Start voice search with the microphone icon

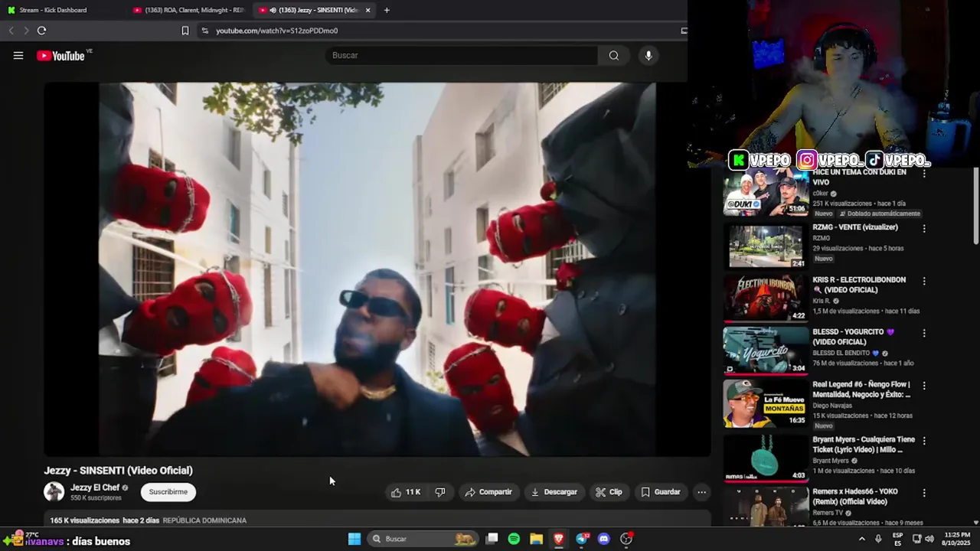coord(648,55)
